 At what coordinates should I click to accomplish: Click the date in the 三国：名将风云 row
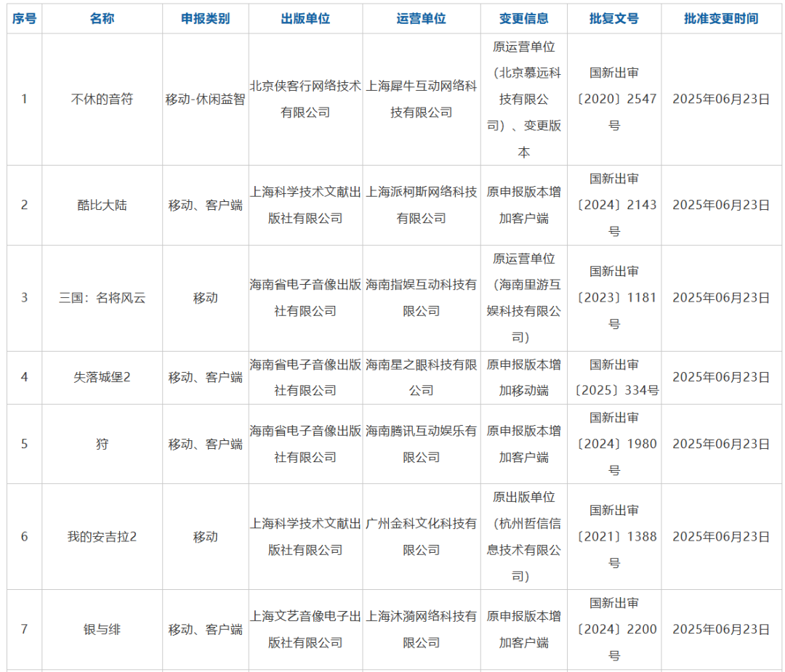click(x=721, y=298)
